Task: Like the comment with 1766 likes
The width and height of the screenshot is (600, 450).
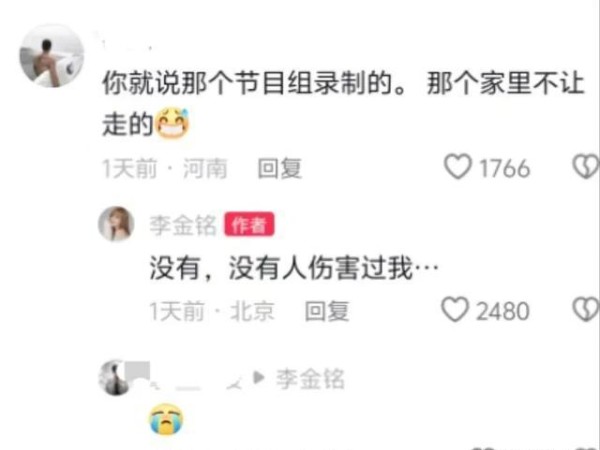Action: 458,166
